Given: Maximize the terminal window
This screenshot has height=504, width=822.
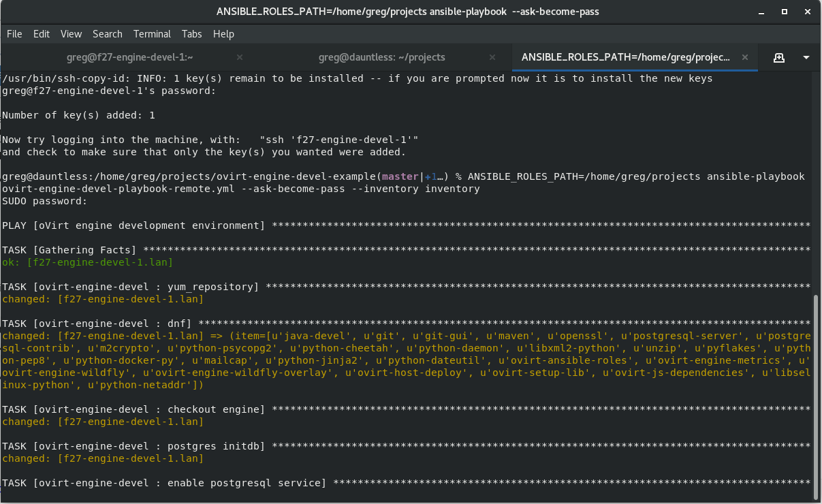Looking at the screenshot, I should (x=783, y=12).
